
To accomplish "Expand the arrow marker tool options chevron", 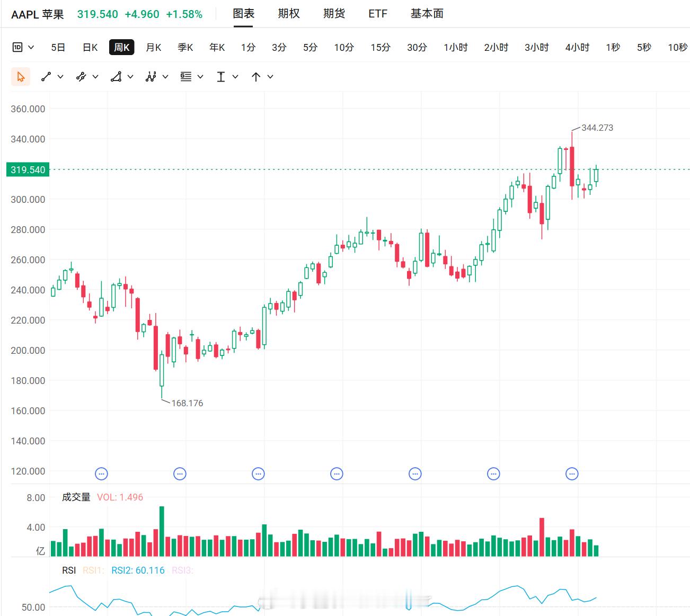I will pyautogui.click(x=270, y=77).
